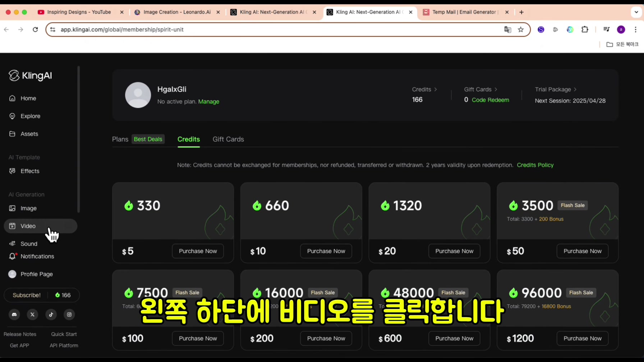This screenshot has height=362, width=644.
Task: Switch to the Gift Cards tab
Action: coord(228,139)
